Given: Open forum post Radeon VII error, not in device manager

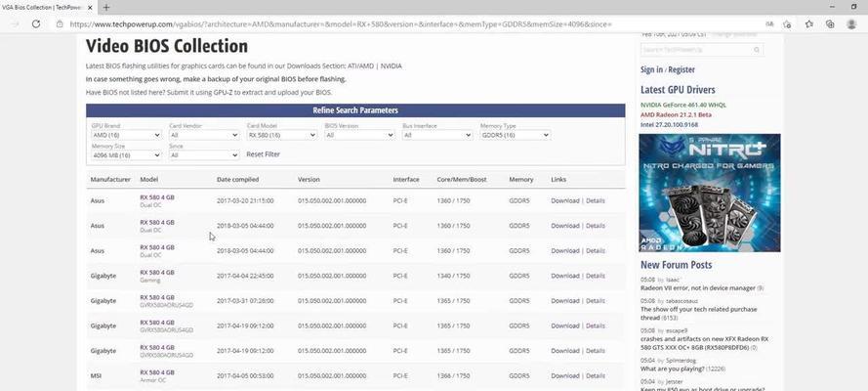Looking at the screenshot, I should 697,288.
